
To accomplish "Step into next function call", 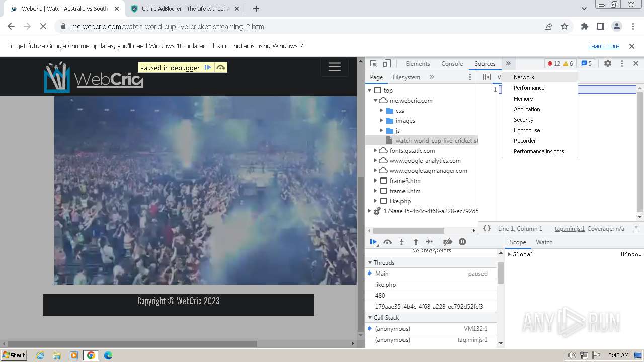I will coord(401,242).
